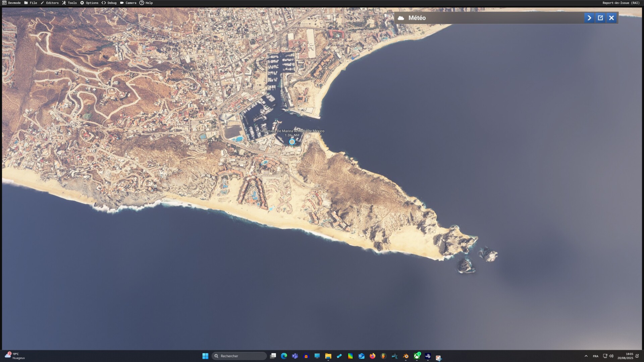The width and height of the screenshot is (644, 362).
Task: Open Blender from the taskbar
Action: [406, 356]
